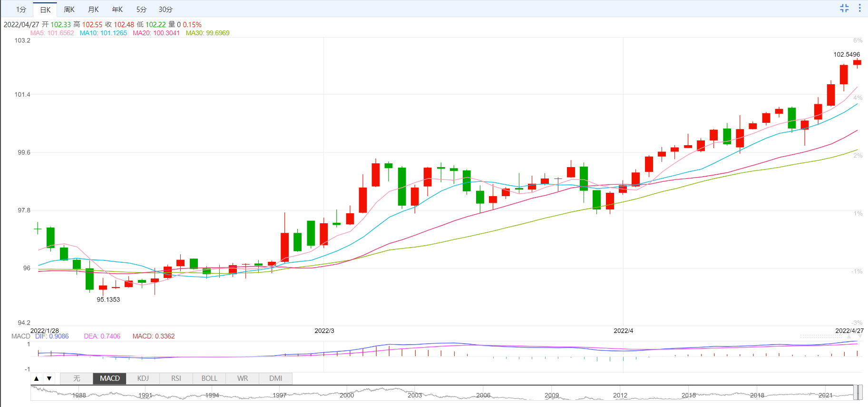Click the MA20: 100.3041 label

tap(156, 33)
